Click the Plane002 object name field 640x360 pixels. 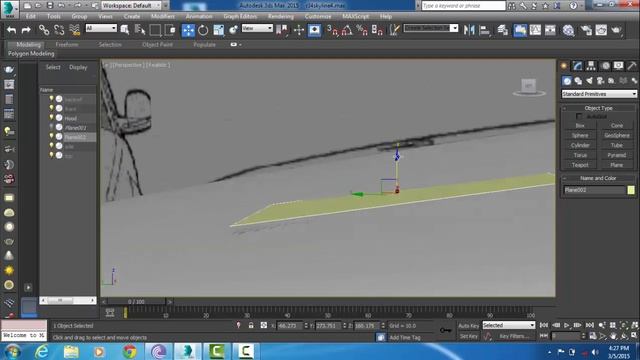point(594,190)
